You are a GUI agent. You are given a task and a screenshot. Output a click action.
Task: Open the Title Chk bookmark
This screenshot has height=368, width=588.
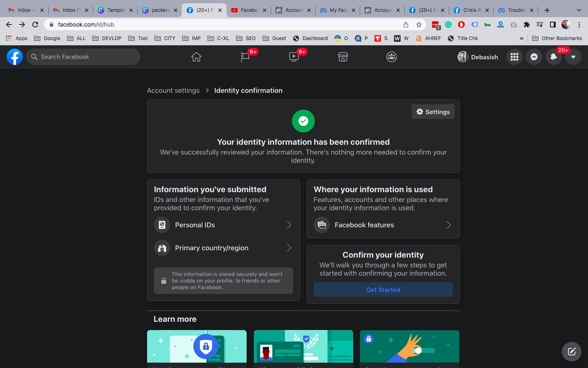coord(463,38)
